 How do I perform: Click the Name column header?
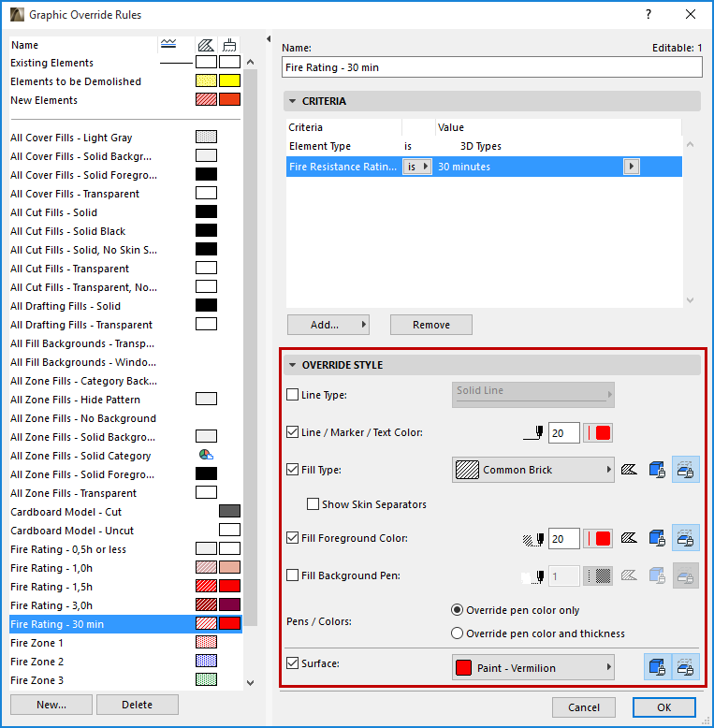[83, 45]
